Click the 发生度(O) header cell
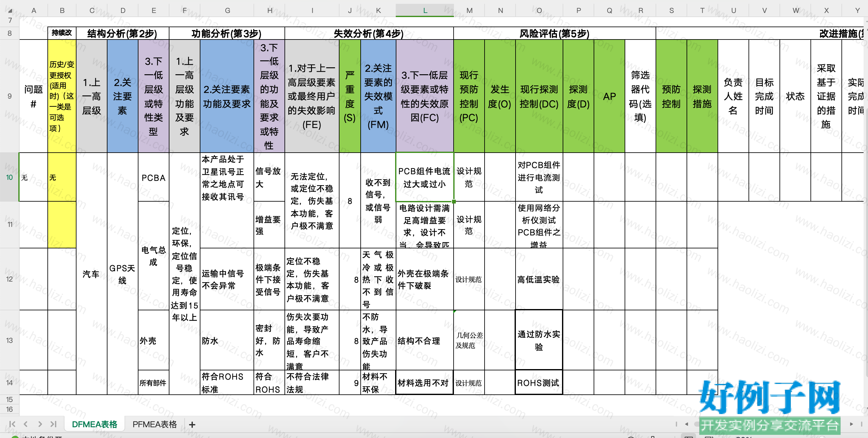The image size is (868, 438). coord(500,96)
